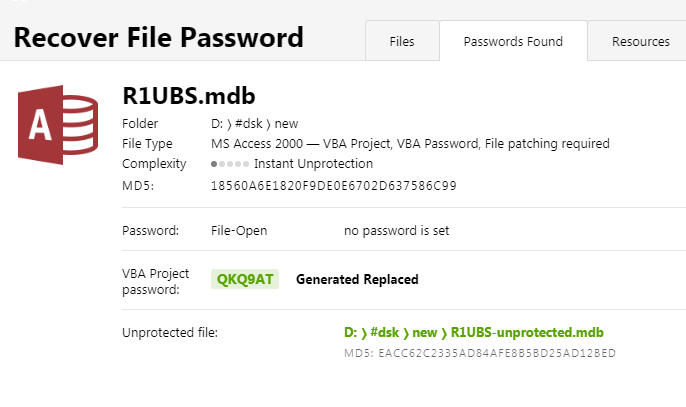Click the complexity dots indicator
Screen dimensions: 686x407
229,164
